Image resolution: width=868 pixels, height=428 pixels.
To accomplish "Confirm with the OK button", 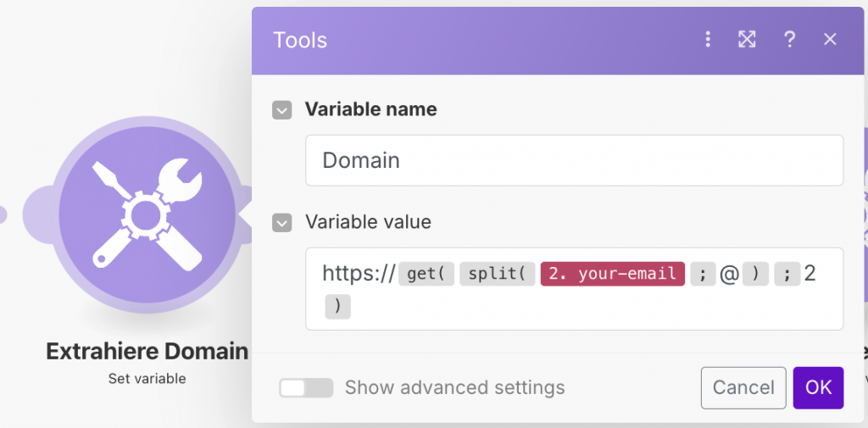I will (818, 388).
